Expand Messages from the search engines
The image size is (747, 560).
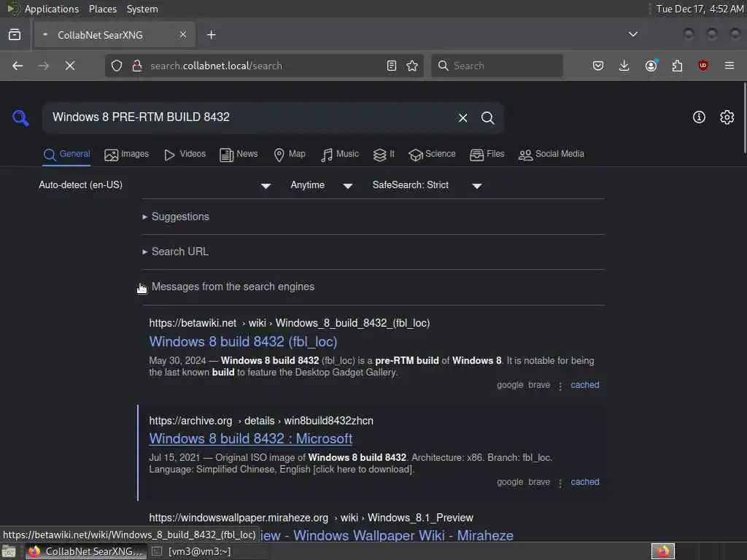click(228, 287)
